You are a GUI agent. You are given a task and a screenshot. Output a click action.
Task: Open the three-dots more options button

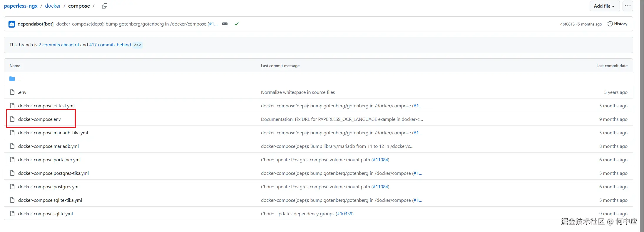628,6
